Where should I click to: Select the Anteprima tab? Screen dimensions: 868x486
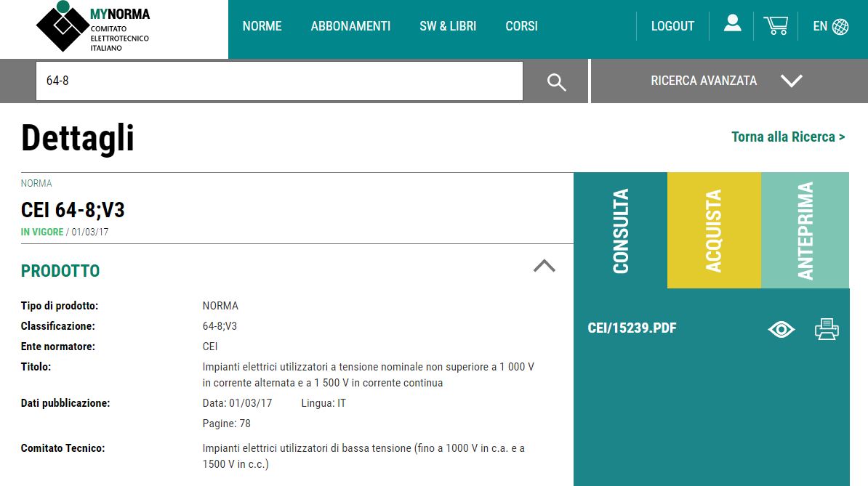[805, 231]
